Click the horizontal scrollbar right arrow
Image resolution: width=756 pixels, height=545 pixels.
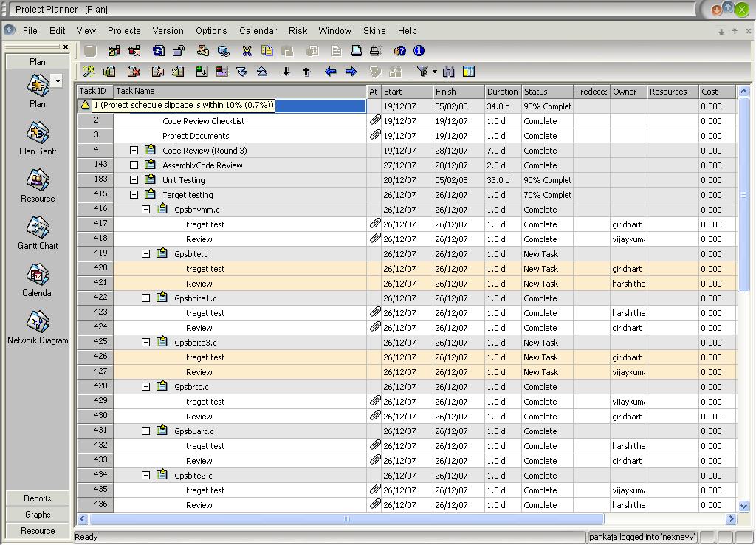click(731, 519)
